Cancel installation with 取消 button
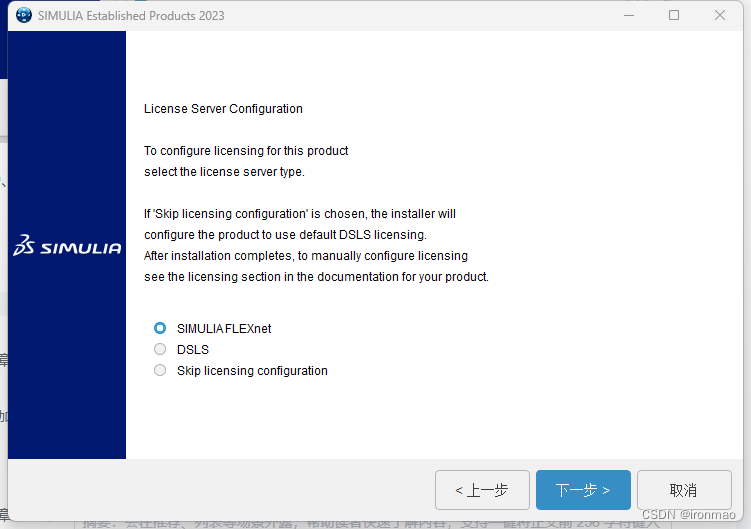 click(684, 490)
